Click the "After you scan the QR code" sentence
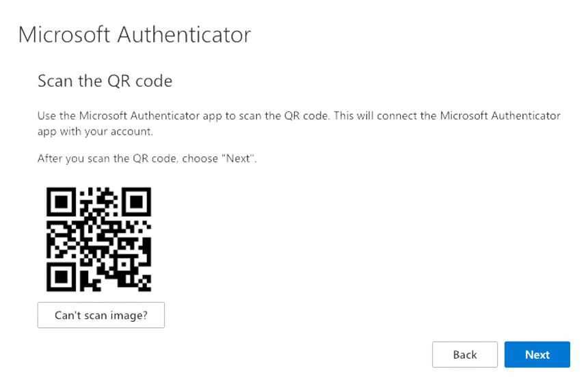Image resolution: width=588 pixels, height=386 pixels. point(147,158)
